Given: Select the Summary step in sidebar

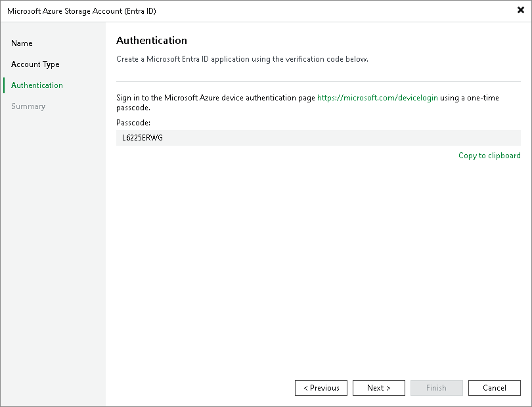Looking at the screenshot, I should click(28, 106).
